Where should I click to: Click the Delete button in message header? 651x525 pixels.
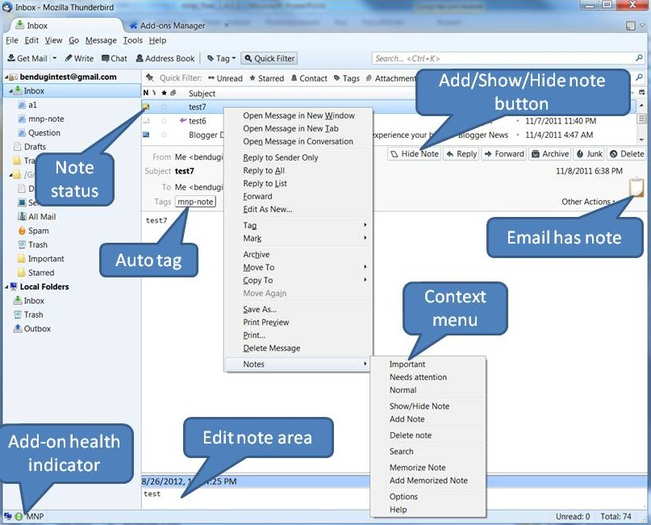pyautogui.click(x=627, y=154)
